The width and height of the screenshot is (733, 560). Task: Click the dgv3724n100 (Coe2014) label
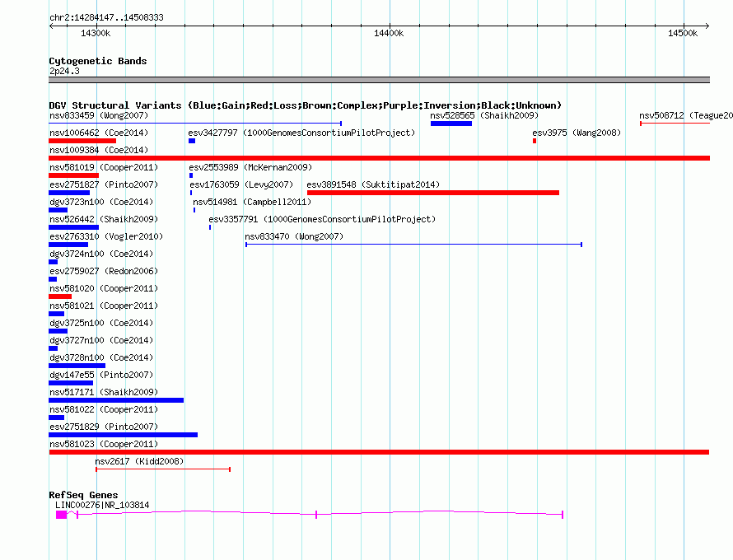point(101,254)
